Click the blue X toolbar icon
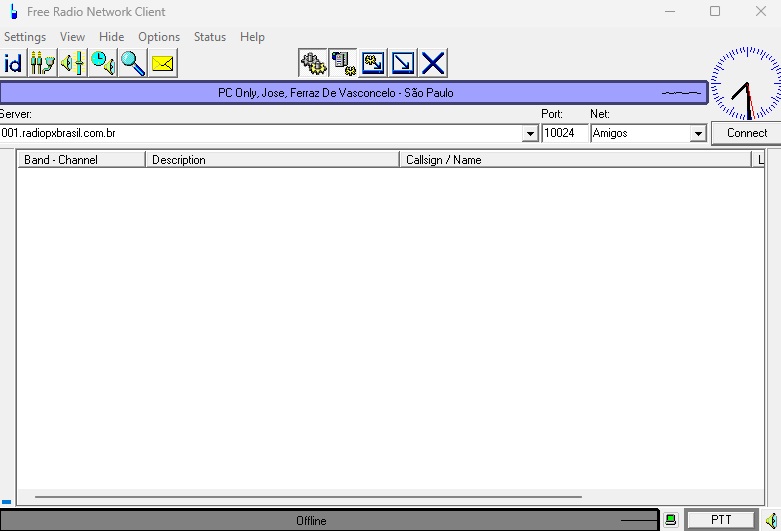Image resolution: width=781 pixels, height=531 pixels. coord(433,63)
